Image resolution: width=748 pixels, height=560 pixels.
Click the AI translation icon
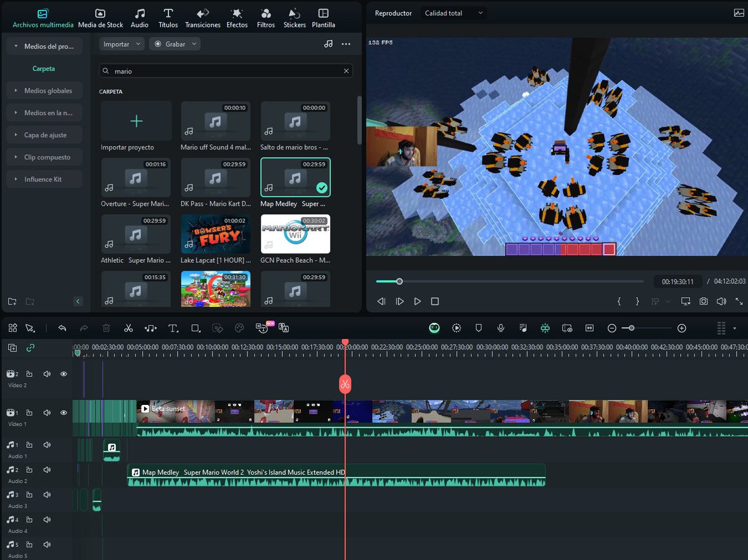pyautogui.click(x=284, y=328)
